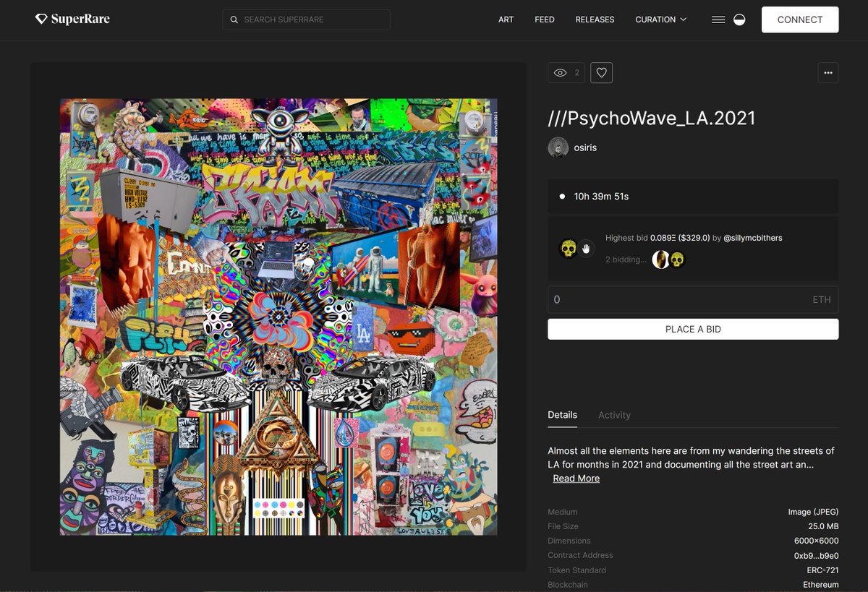This screenshot has width=868, height=592.
Task: Click the 25.0 MB file size value
Action: (823, 526)
